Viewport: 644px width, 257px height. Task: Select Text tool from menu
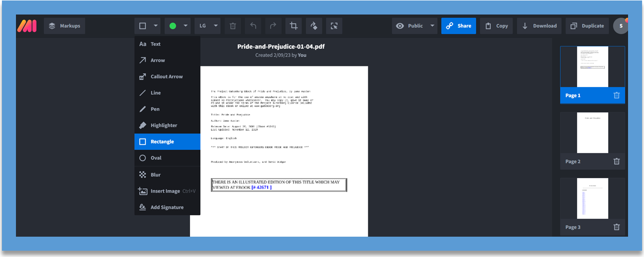pyautogui.click(x=167, y=44)
